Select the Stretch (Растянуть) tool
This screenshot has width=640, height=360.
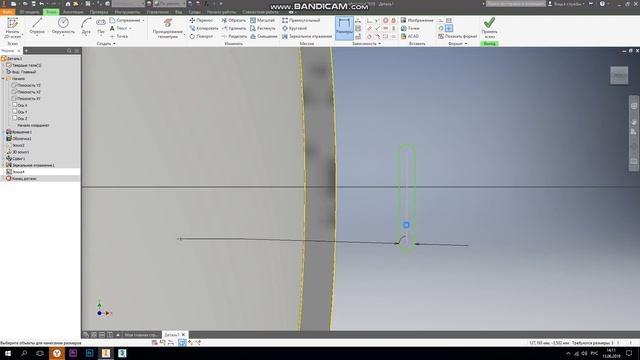(263, 28)
